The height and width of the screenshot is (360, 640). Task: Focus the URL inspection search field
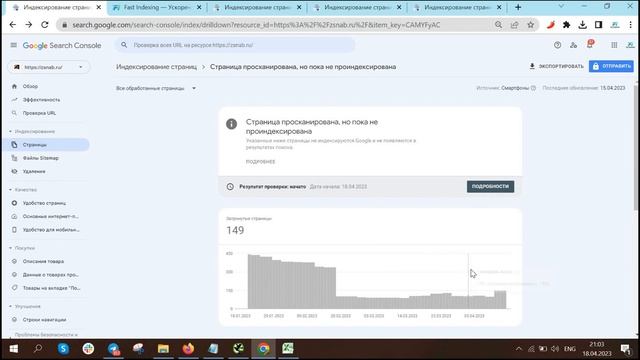[235, 45]
